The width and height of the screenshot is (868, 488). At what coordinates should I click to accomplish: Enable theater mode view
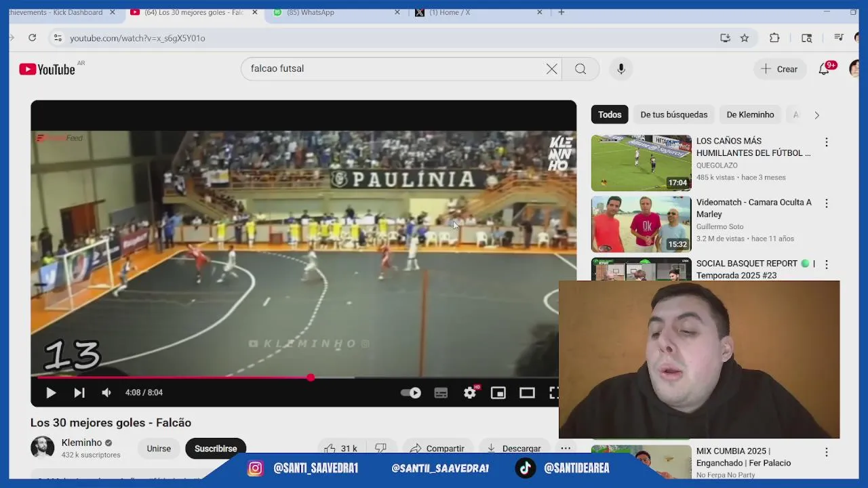coord(527,392)
